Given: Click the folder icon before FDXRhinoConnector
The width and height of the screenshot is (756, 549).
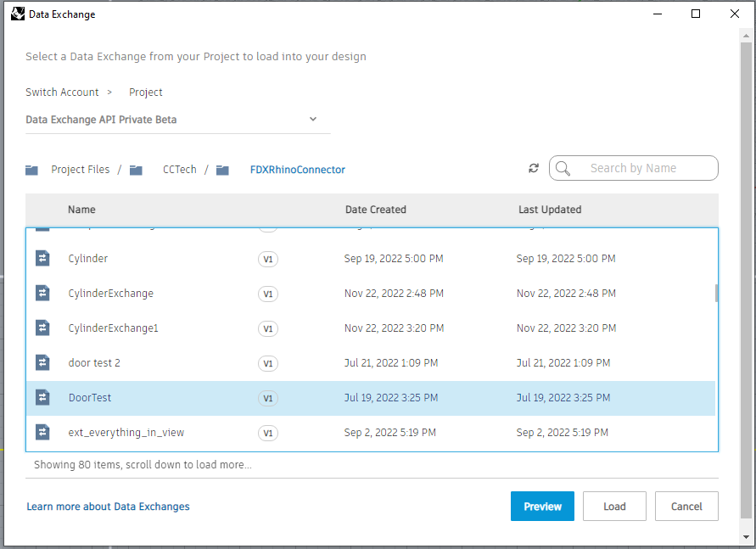Looking at the screenshot, I should (222, 170).
